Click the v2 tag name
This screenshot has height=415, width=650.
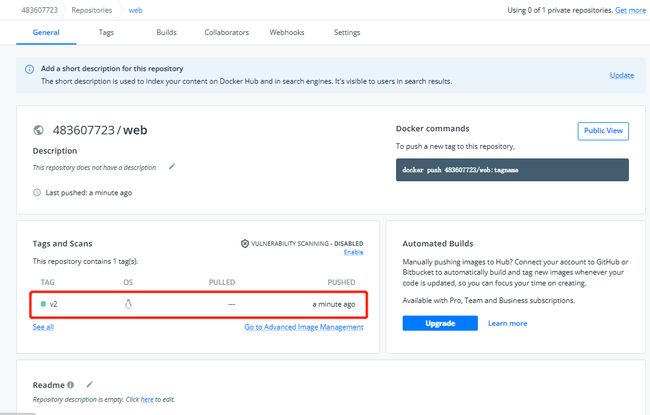click(x=53, y=304)
